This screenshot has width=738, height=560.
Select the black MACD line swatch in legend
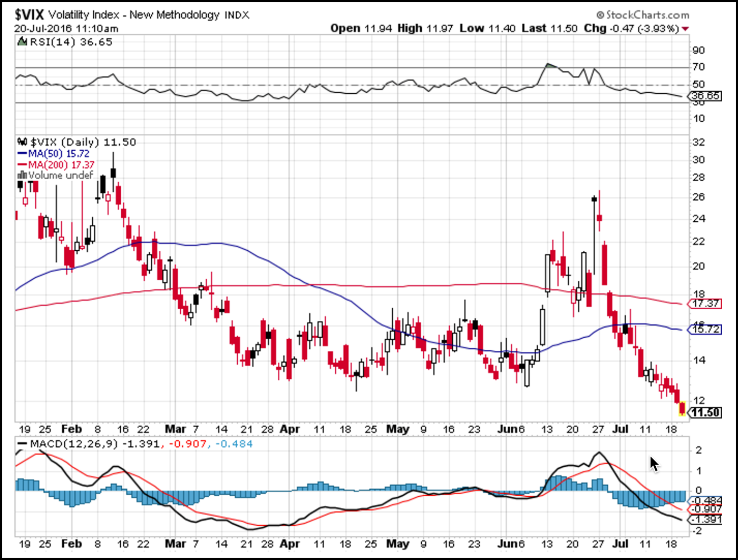click(22, 444)
